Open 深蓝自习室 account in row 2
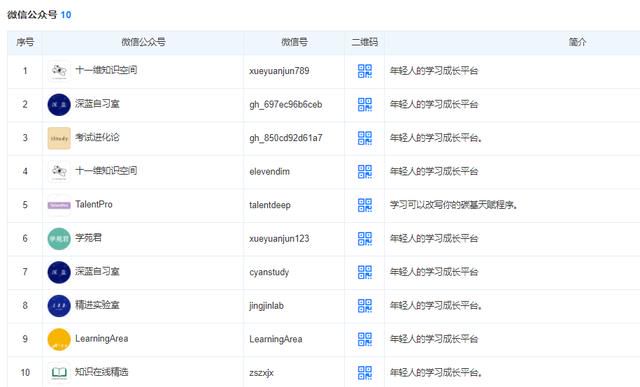This screenshot has width=640, height=387. click(x=97, y=104)
